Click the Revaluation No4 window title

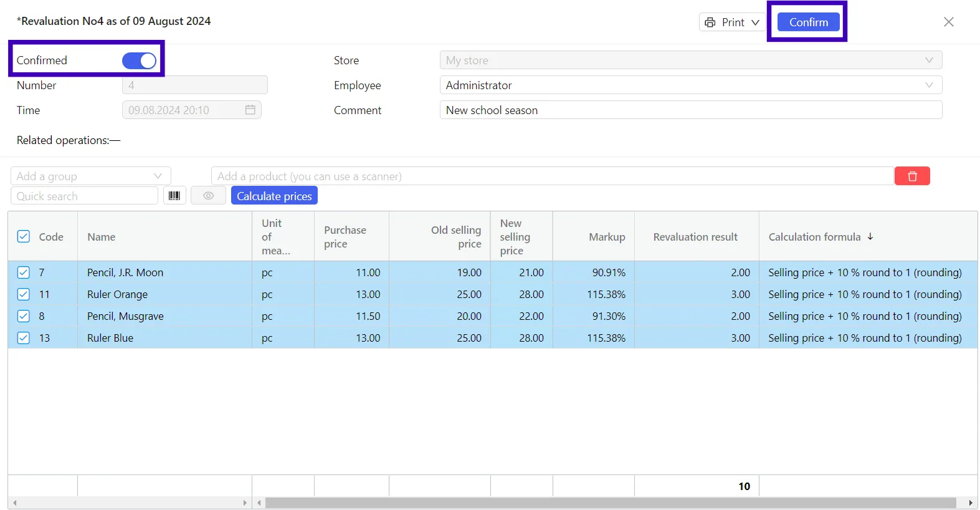pyautogui.click(x=113, y=21)
